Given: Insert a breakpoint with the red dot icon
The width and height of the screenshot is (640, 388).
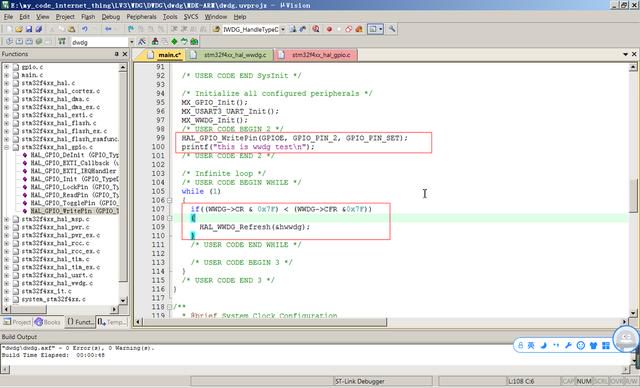Looking at the screenshot, I should point(329,29).
